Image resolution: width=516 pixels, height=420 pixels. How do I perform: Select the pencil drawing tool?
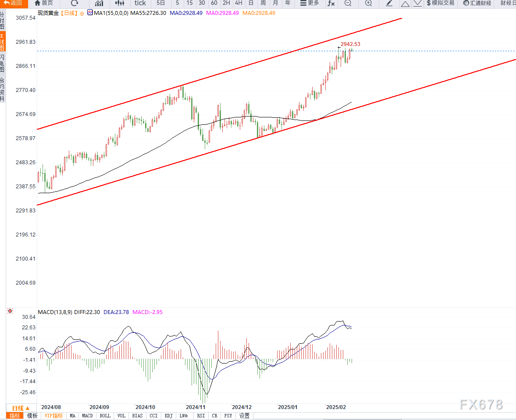pos(389,4)
